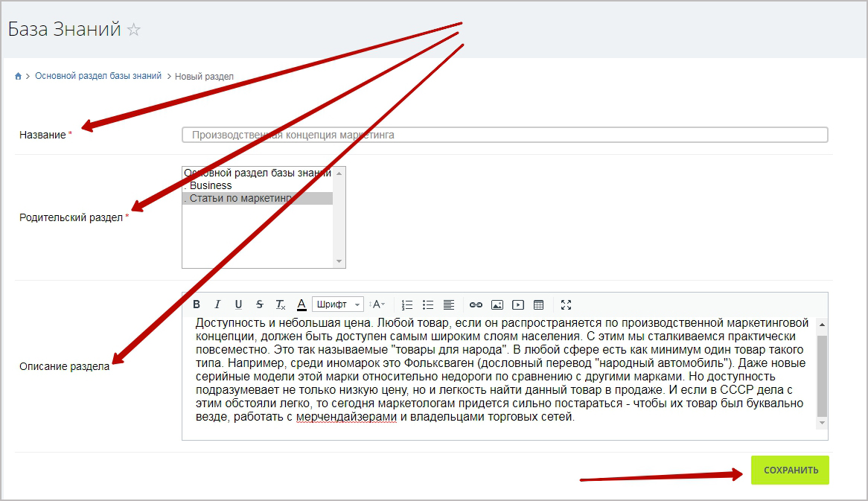868x501 pixels.
Task: Expand the editor to fullscreen
Action: click(566, 304)
